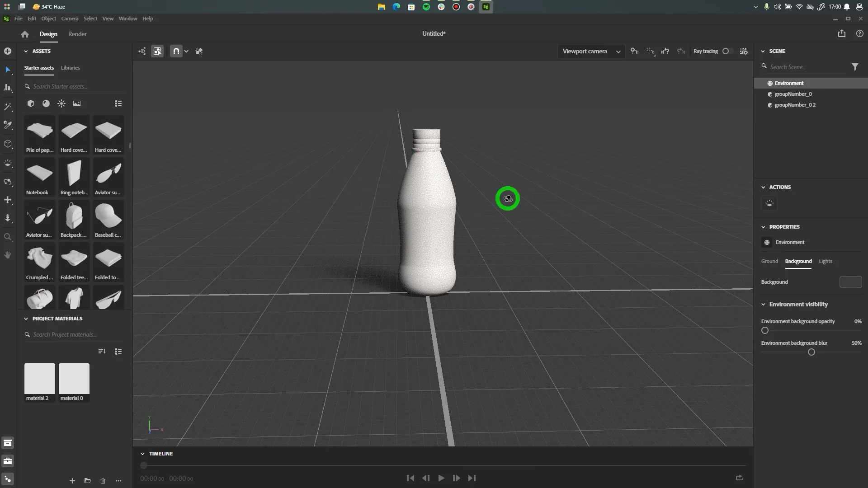Click the Background color swatch
Image resolution: width=868 pixels, height=488 pixels.
[850, 282]
